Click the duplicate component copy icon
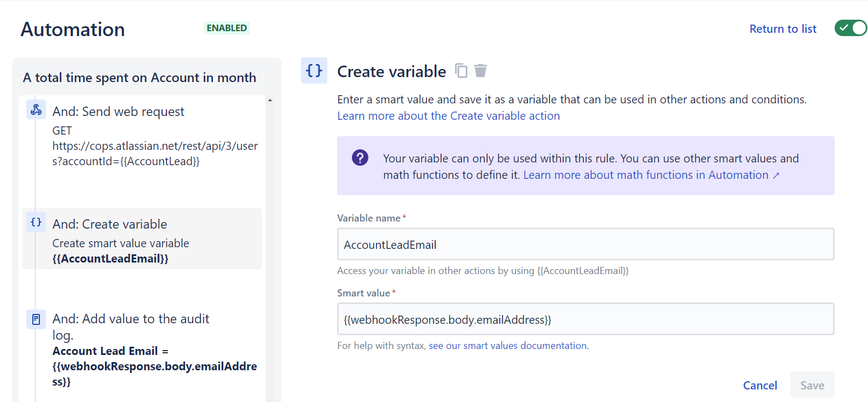This screenshot has height=402, width=868. (461, 71)
